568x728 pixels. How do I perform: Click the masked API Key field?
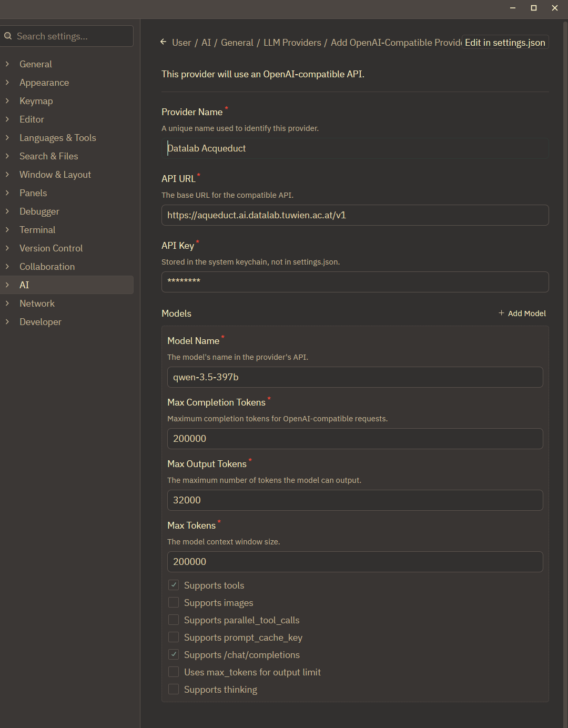coord(355,282)
